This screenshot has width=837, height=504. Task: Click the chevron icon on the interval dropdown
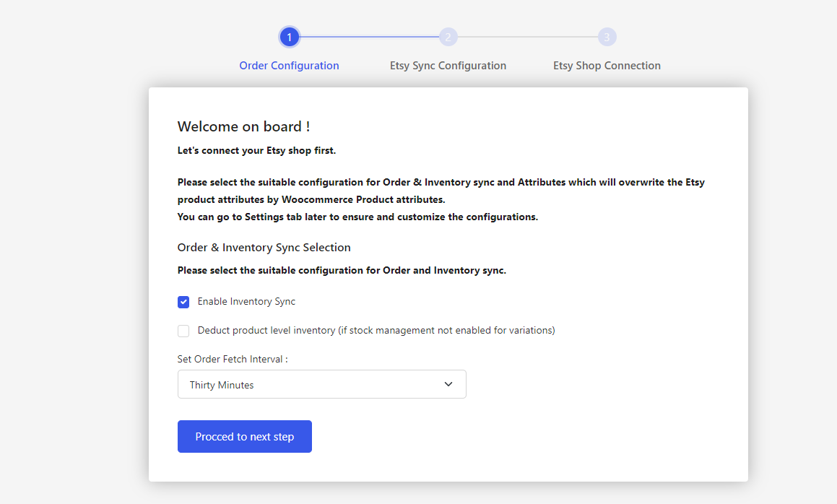coord(448,384)
